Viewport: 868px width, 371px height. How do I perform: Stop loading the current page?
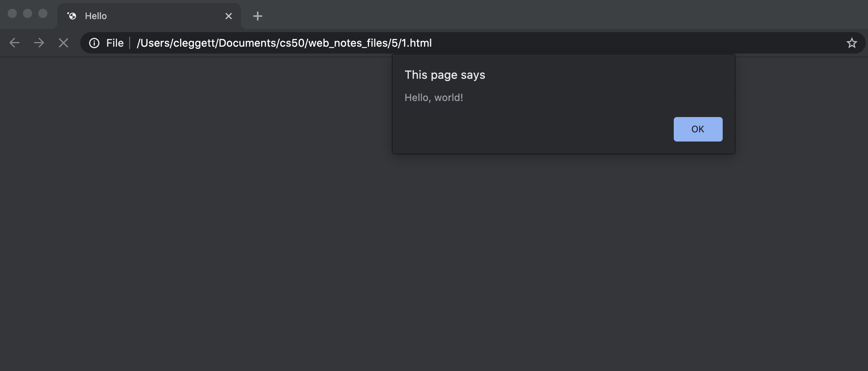pyautogui.click(x=63, y=43)
